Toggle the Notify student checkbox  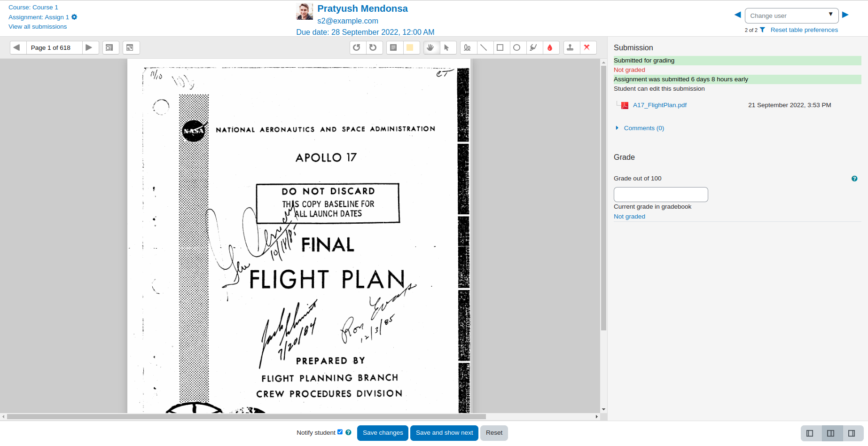[x=340, y=432]
